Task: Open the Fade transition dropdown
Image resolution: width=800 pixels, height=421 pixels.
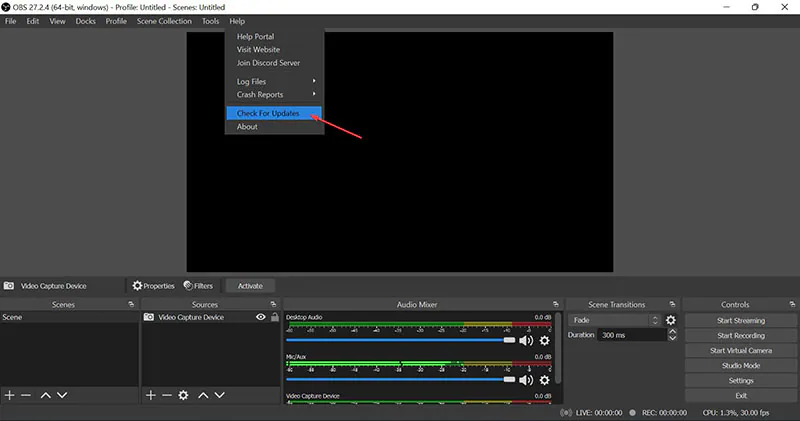Action: (x=616, y=320)
